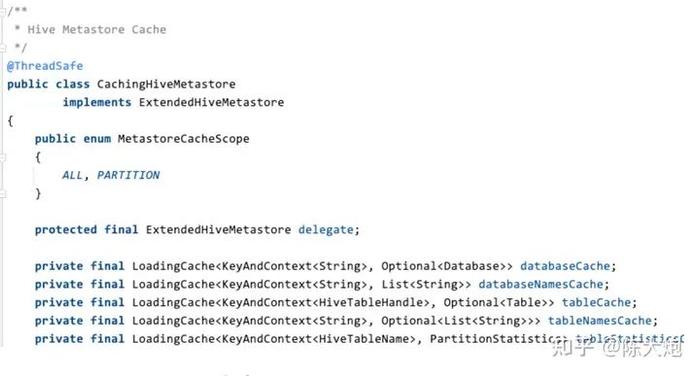Click the MetastoreCacheScope enum name
This screenshot has width=700, height=376.
[x=183, y=139]
